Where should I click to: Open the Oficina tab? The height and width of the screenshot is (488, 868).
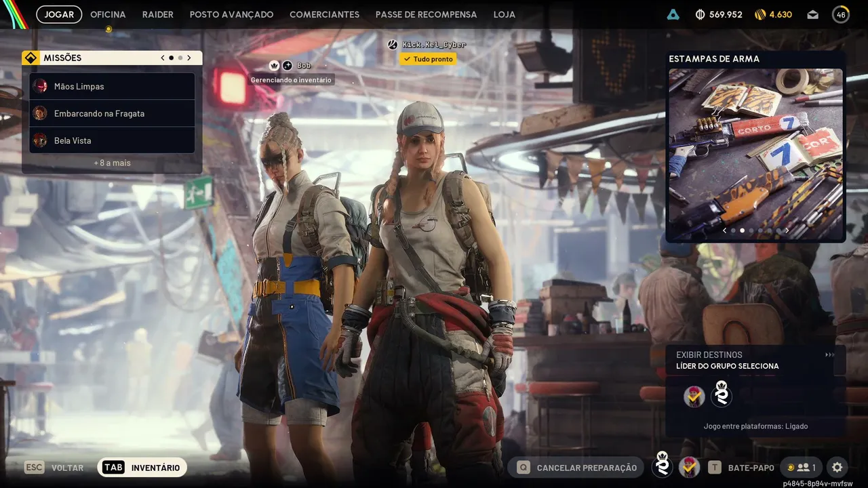(x=108, y=14)
